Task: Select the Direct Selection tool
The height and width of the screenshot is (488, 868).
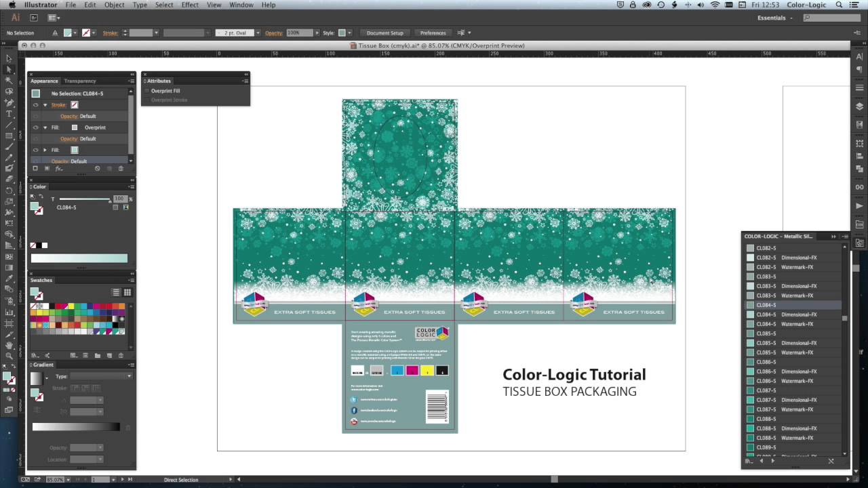Action: point(9,69)
